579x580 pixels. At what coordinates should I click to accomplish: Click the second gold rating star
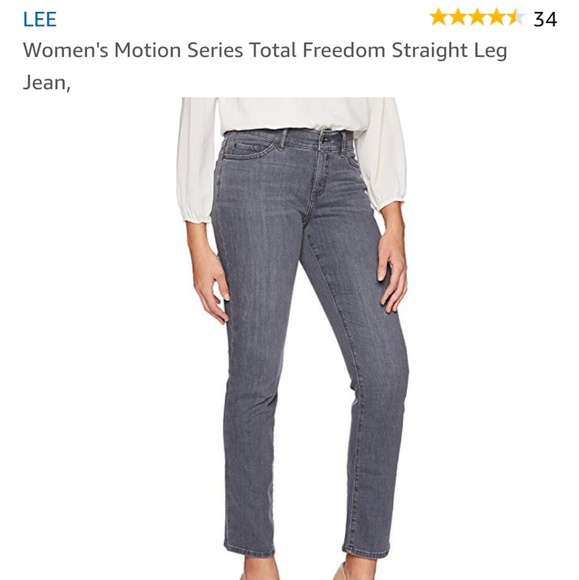click(458, 17)
